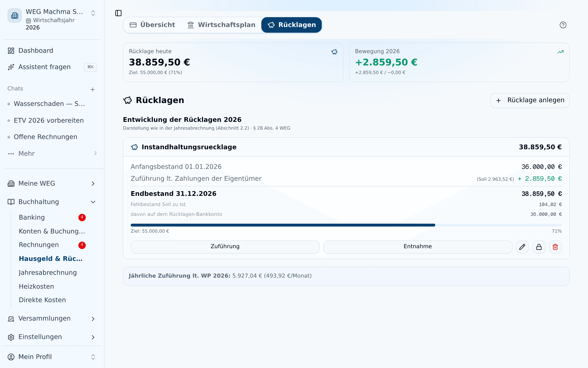Expand the Meine WEG section chevron

click(x=93, y=184)
